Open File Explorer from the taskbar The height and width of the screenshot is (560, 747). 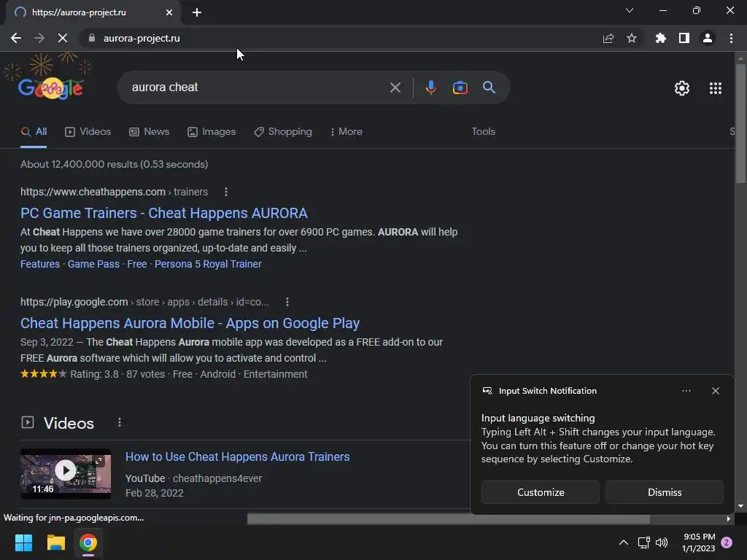pyautogui.click(x=55, y=542)
